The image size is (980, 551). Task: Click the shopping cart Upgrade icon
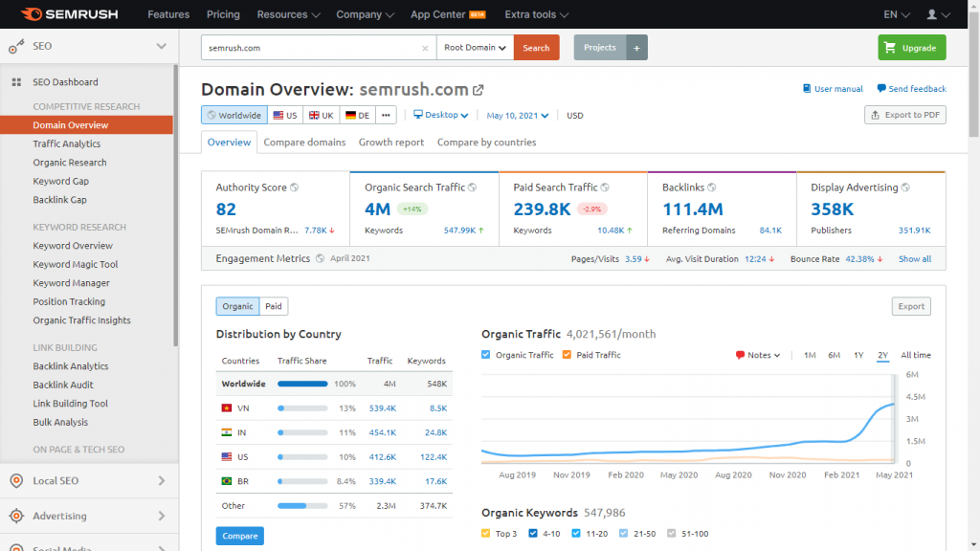(x=890, y=48)
